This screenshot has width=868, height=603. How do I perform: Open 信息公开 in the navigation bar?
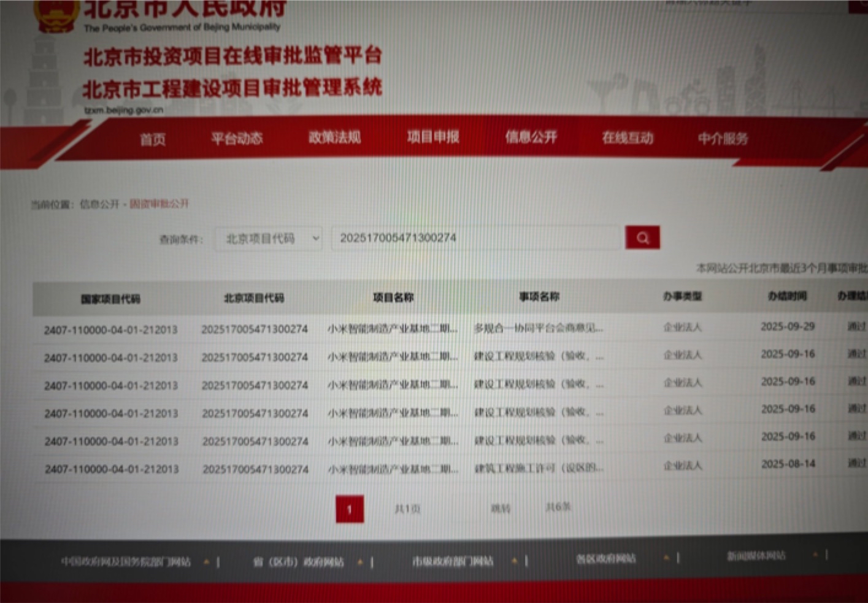click(x=531, y=137)
